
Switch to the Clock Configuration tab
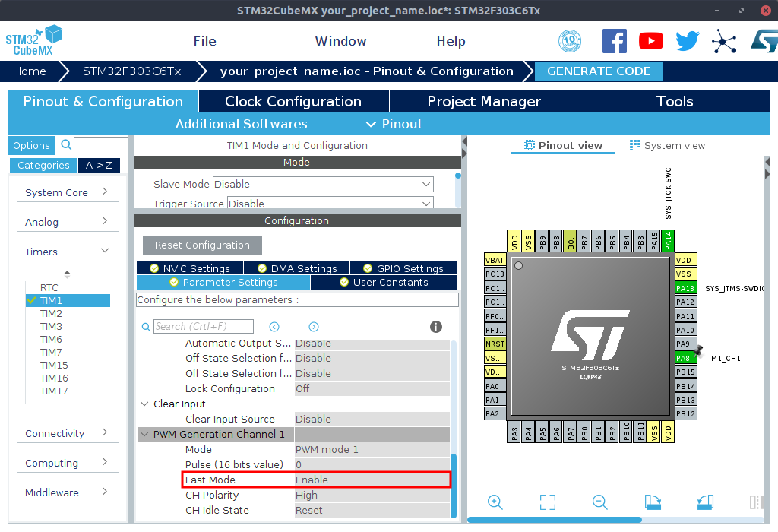click(x=293, y=101)
